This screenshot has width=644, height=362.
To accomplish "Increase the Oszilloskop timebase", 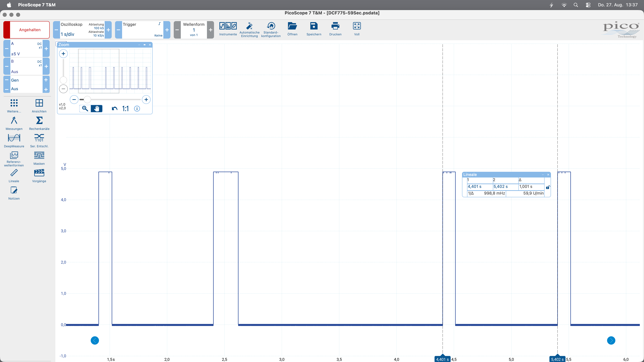I will pyautogui.click(x=108, y=30).
